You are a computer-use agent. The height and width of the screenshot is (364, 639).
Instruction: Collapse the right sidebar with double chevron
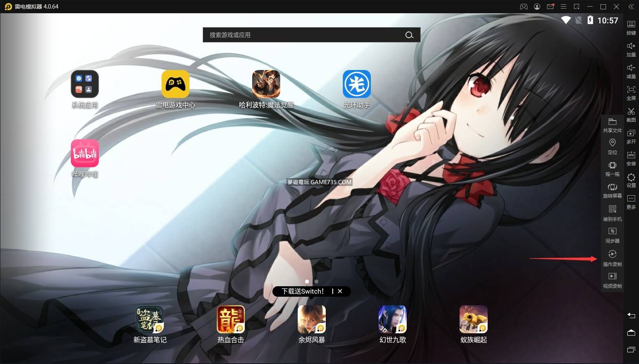[631, 7]
